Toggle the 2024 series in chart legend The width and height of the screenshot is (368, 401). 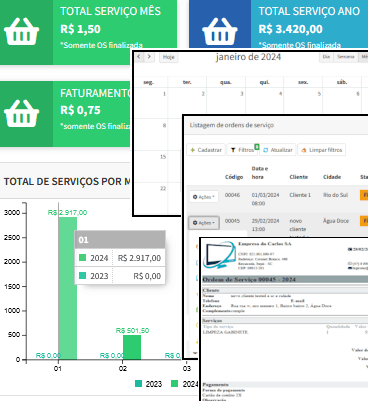click(185, 384)
